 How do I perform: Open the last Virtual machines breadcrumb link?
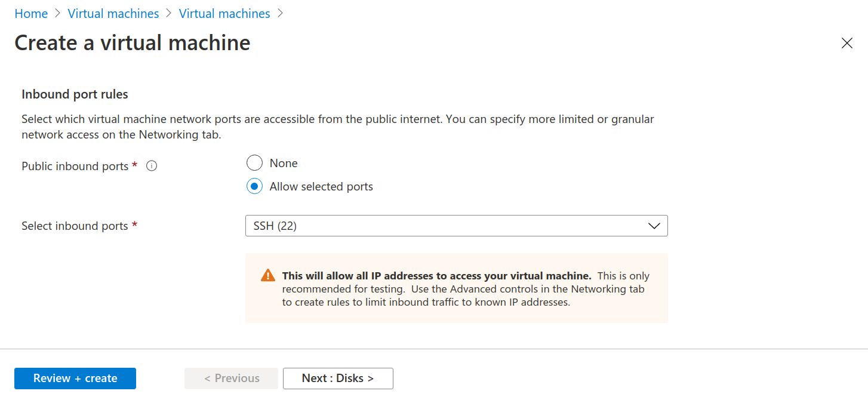tap(224, 13)
